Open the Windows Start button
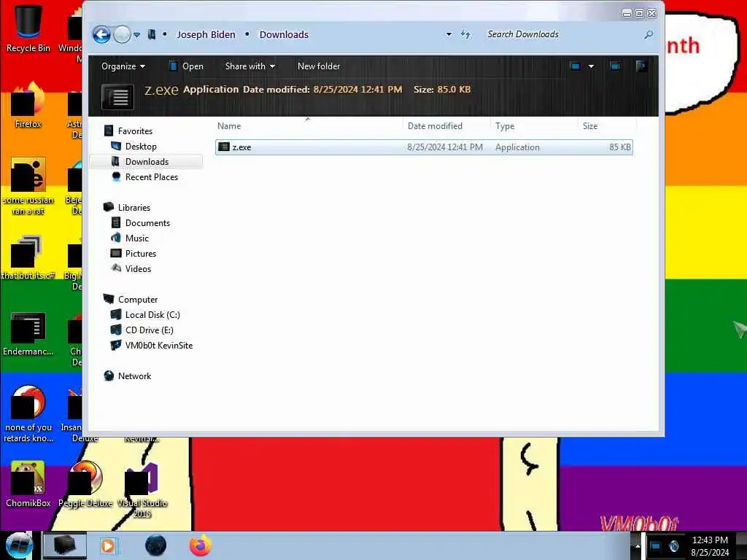747x560 pixels. pyautogui.click(x=18, y=545)
